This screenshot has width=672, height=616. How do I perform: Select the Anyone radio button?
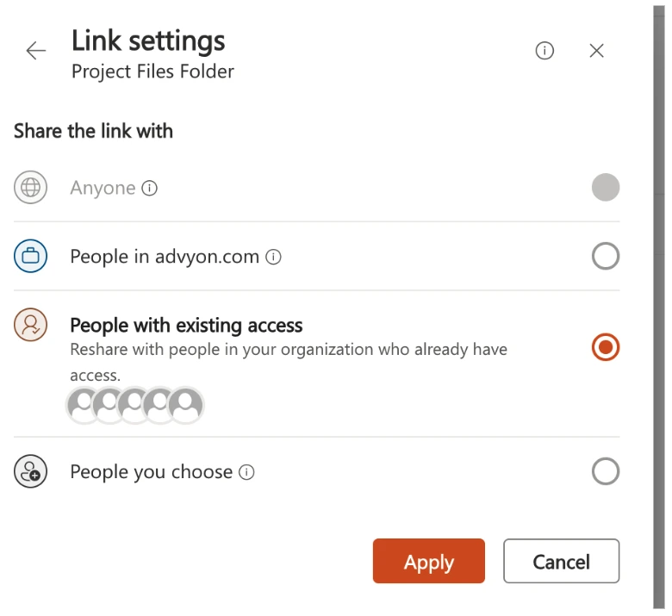point(606,188)
